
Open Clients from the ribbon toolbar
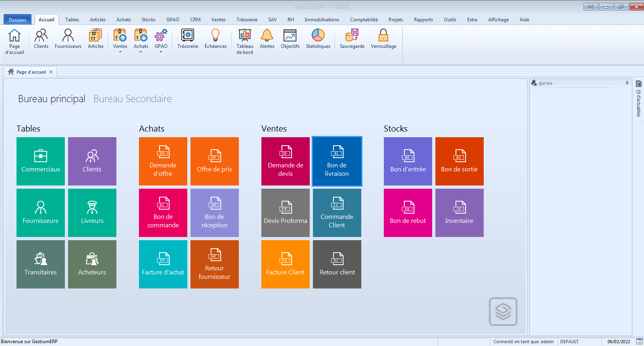(x=41, y=39)
